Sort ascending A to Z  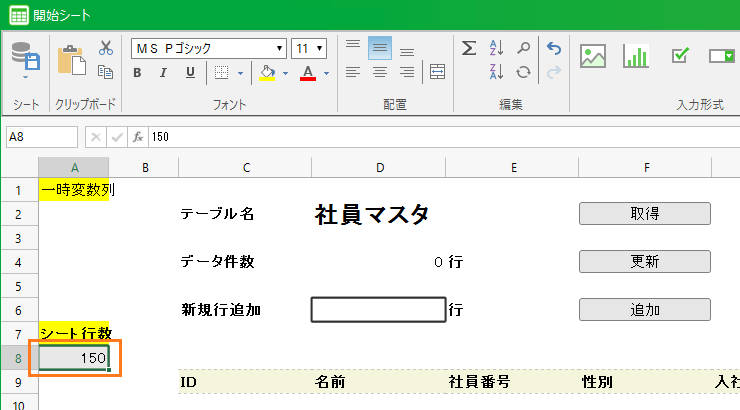(496, 48)
